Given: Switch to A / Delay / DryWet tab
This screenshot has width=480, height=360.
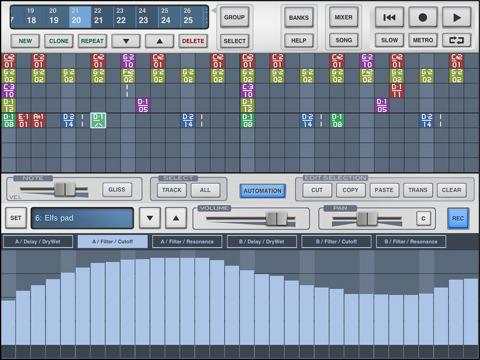Looking at the screenshot, I should tap(38, 242).
